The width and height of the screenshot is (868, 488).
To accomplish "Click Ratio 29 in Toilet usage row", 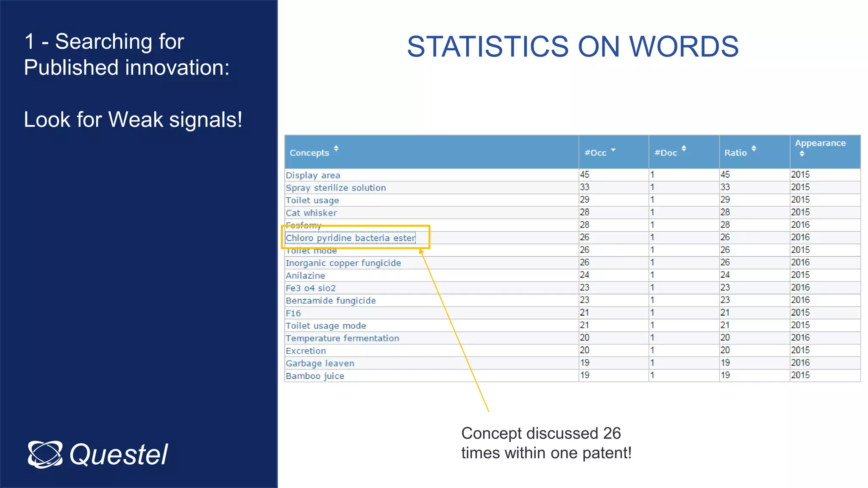I will (725, 200).
